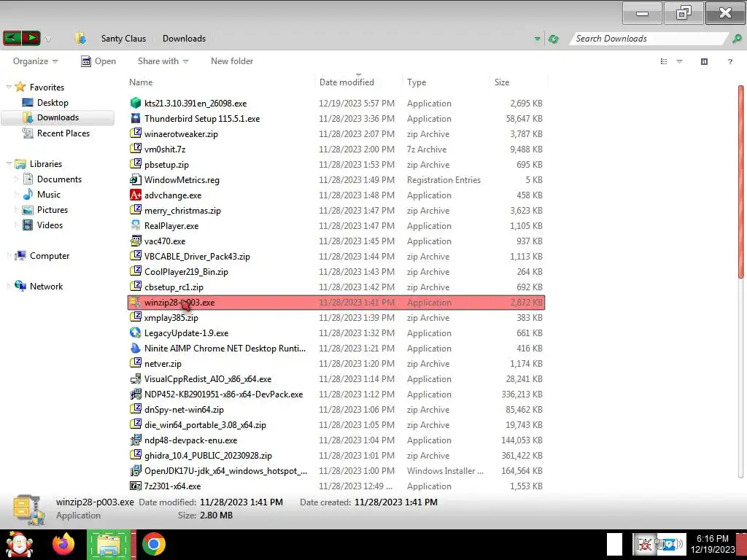
Task: Select the ndp48-devpack-enu.exe icon
Action: tap(136, 440)
